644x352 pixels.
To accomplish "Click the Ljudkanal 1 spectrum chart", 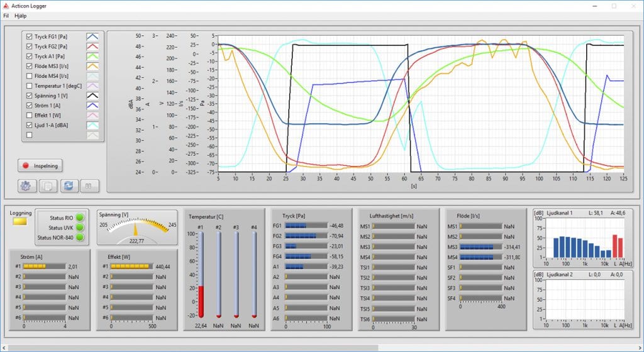I will [x=584, y=238].
